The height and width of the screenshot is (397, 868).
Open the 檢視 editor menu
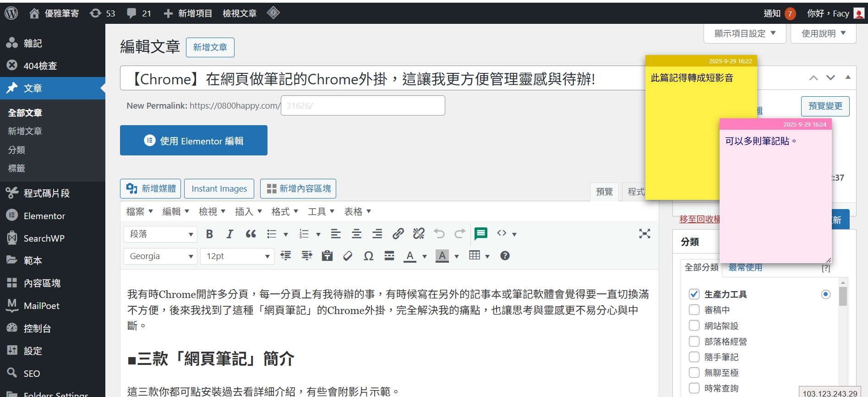point(212,211)
